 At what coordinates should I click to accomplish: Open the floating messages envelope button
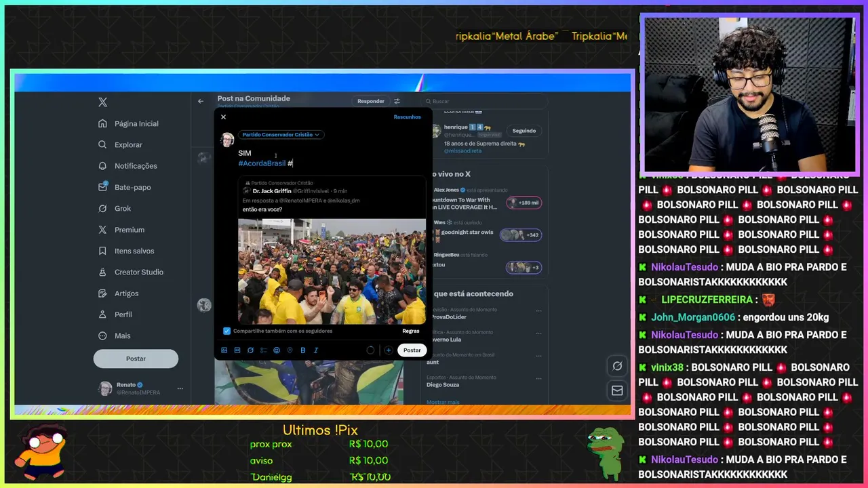pos(617,390)
